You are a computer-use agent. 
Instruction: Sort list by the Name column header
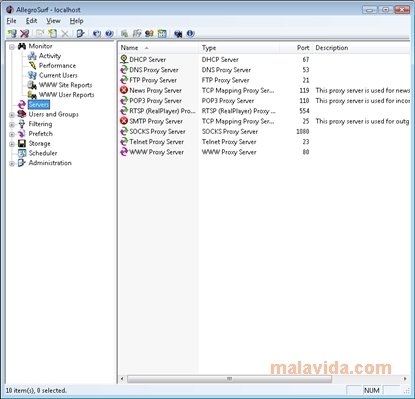(158, 48)
